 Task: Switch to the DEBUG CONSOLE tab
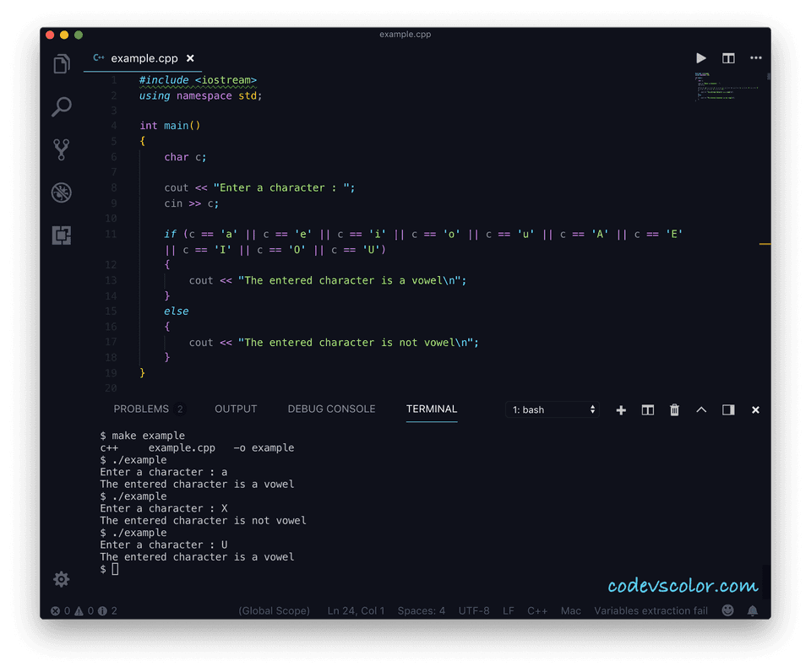pyautogui.click(x=331, y=409)
